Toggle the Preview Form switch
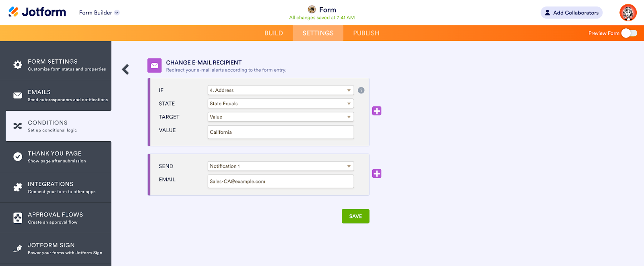The height and width of the screenshot is (266, 644). 629,33
